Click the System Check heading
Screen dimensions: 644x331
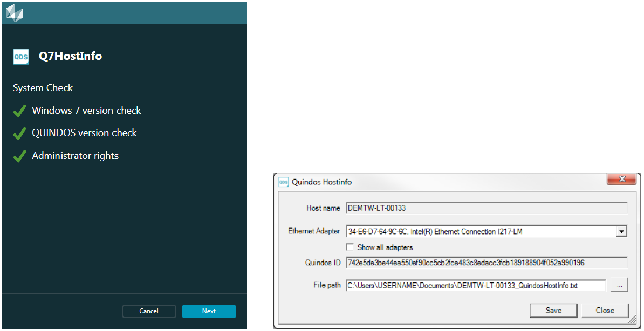(x=43, y=88)
